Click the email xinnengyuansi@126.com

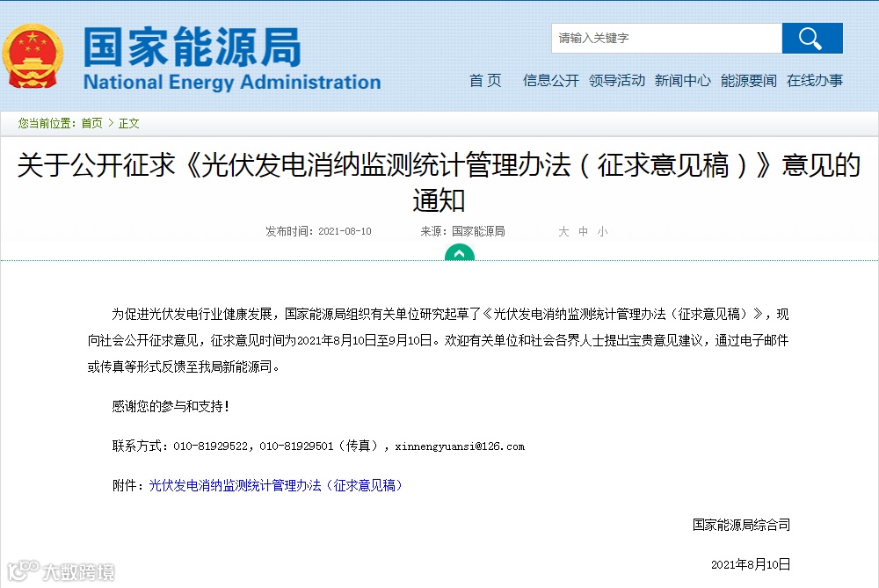point(460,446)
